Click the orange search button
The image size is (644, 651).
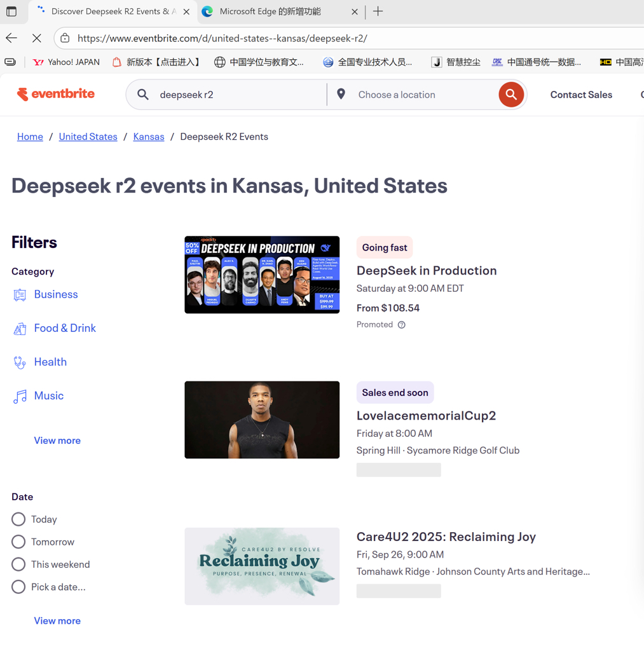510,95
